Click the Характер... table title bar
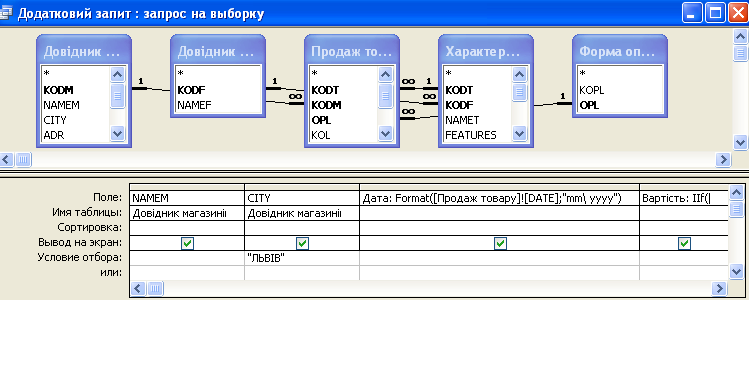 (485, 51)
